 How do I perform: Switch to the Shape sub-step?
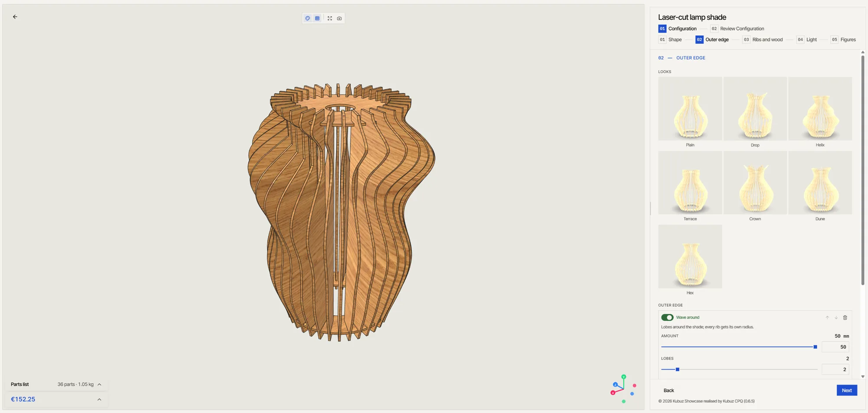point(670,39)
